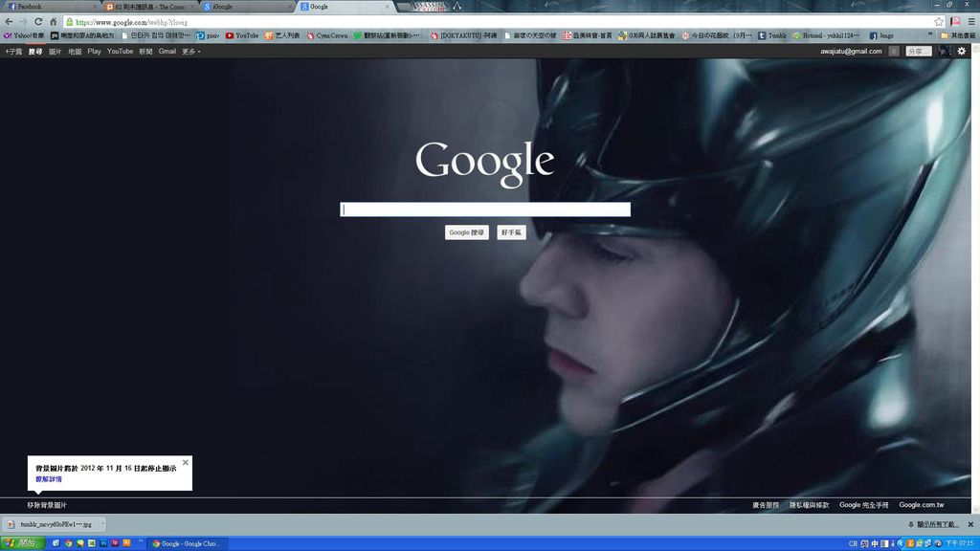Select 新聞 in the Google top bar
Viewport: 980px width, 551px height.
145,52
